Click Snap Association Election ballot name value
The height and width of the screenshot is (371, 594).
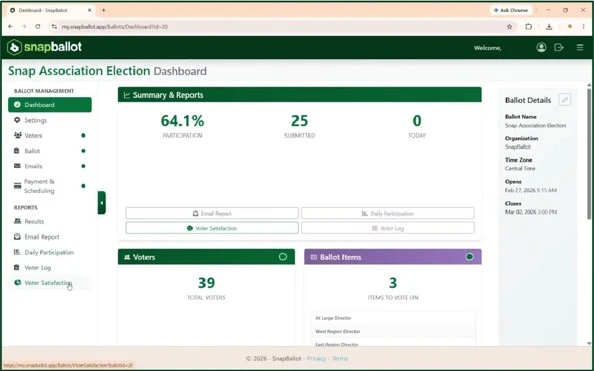point(535,125)
